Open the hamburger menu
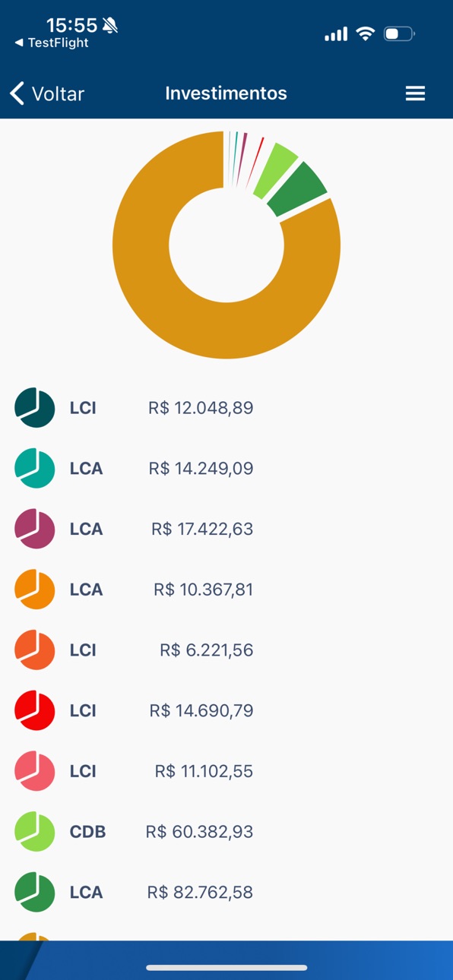The image size is (453, 980). click(415, 93)
